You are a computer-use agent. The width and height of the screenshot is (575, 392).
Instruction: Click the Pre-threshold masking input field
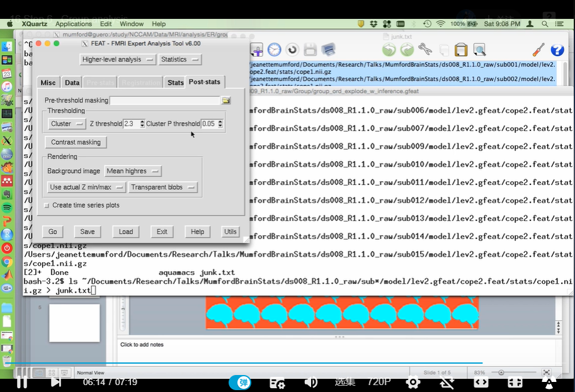[x=165, y=101]
